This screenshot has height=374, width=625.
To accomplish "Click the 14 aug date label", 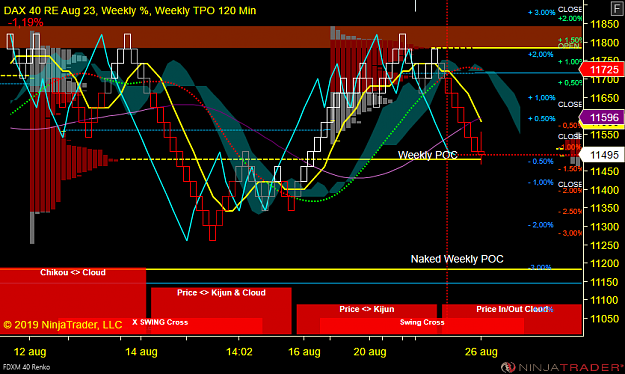I will (x=141, y=352).
